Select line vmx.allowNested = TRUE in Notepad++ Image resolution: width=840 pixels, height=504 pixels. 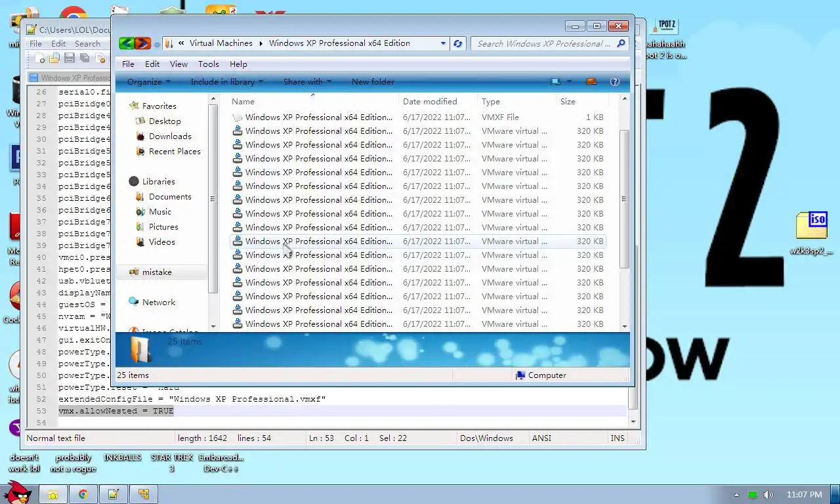(115, 411)
